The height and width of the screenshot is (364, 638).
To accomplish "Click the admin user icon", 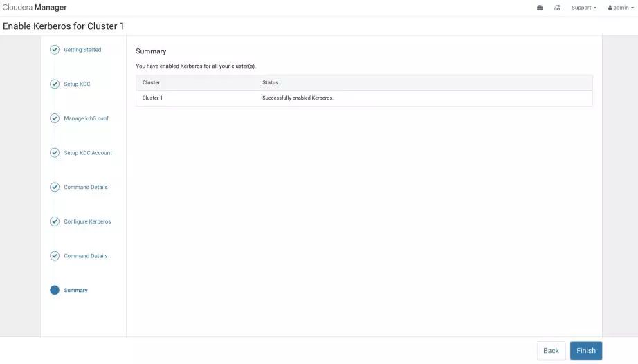I will tap(610, 8).
